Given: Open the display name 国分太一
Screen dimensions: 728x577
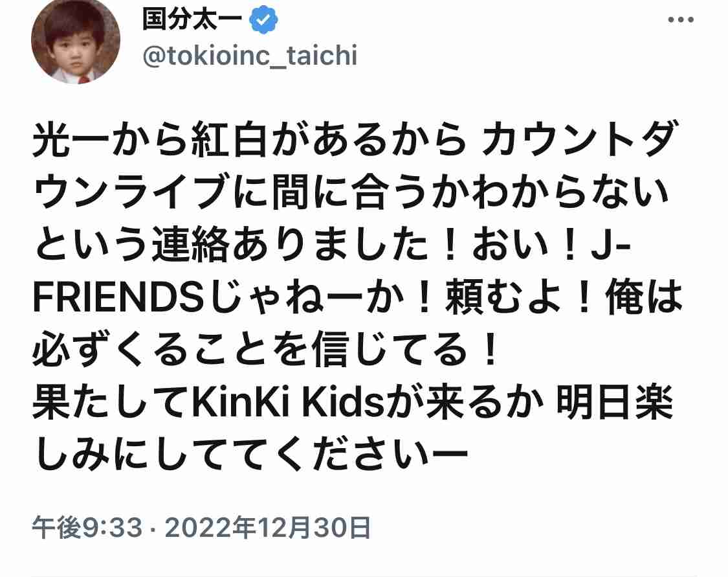Looking at the screenshot, I should (x=193, y=19).
